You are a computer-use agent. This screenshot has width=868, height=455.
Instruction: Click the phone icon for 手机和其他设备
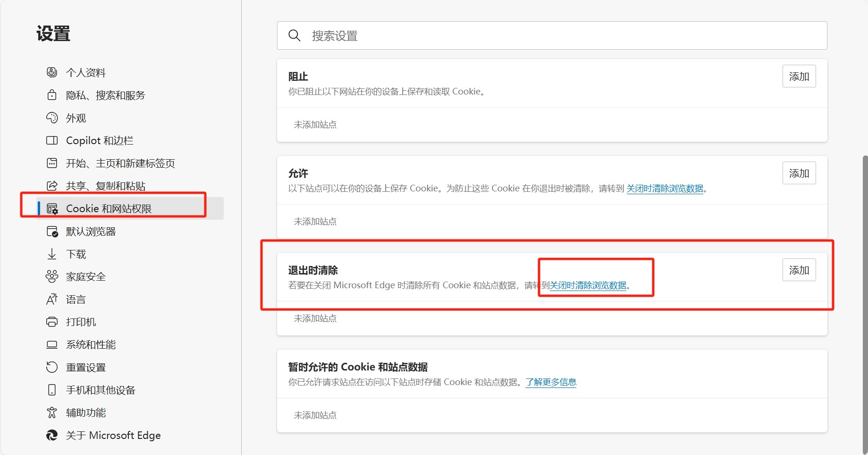[x=52, y=390]
